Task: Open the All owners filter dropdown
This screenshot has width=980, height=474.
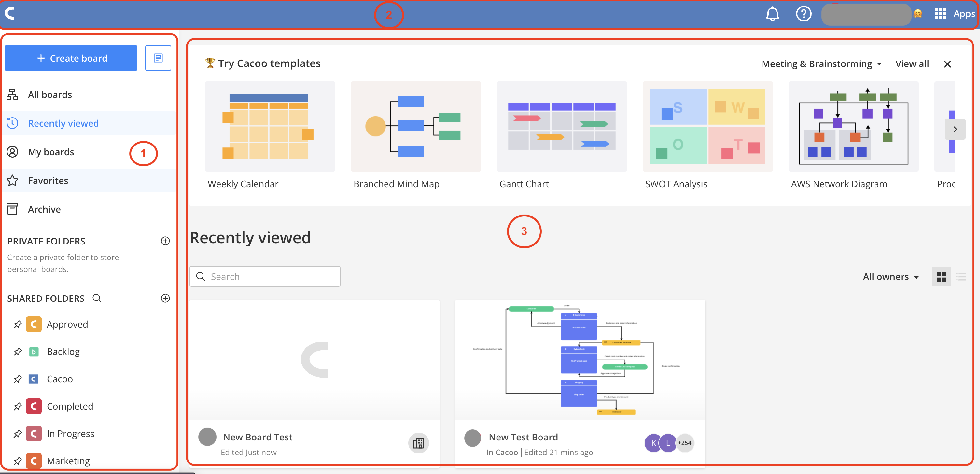Action: coord(890,277)
